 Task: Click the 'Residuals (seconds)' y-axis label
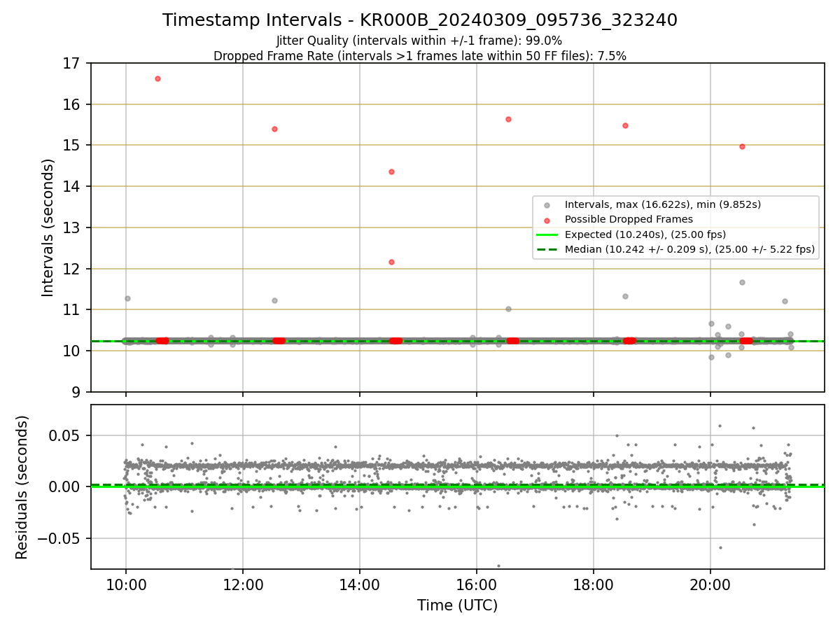pyautogui.click(x=22, y=487)
